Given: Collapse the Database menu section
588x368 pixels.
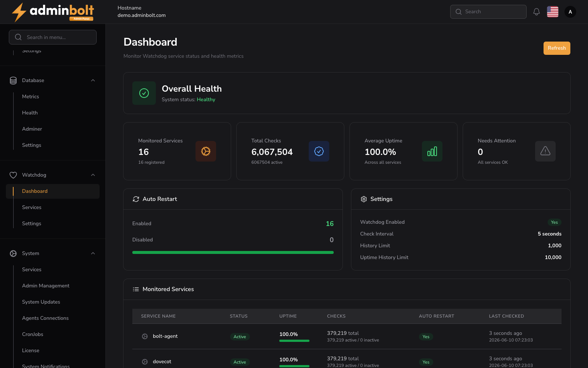Looking at the screenshot, I should tap(93, 81).
